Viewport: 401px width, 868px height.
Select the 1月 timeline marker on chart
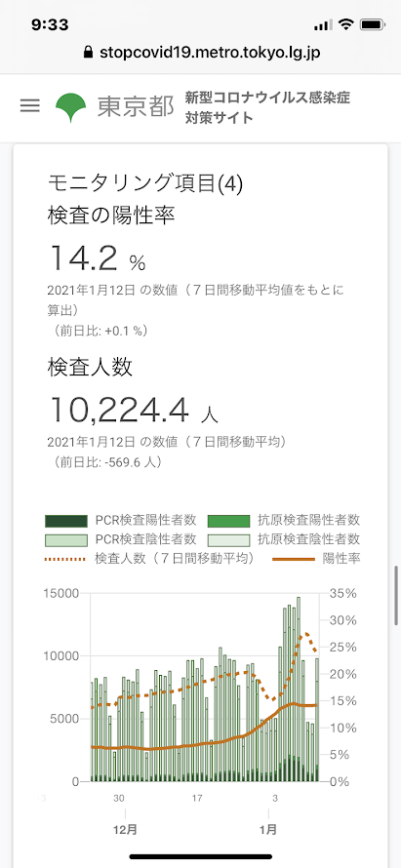[268, 829]
